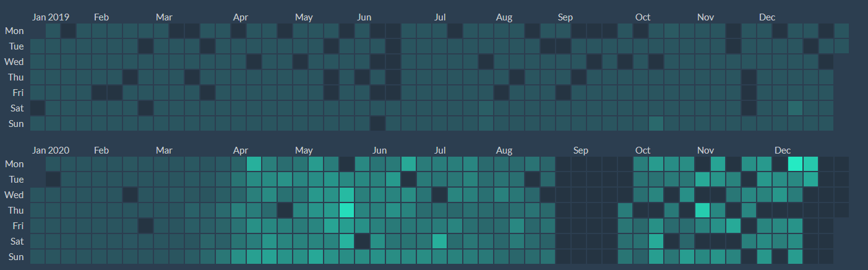Click the brightest Thursday cell in May 2020
Screen dimensions: 868x270
coord(346,210)
